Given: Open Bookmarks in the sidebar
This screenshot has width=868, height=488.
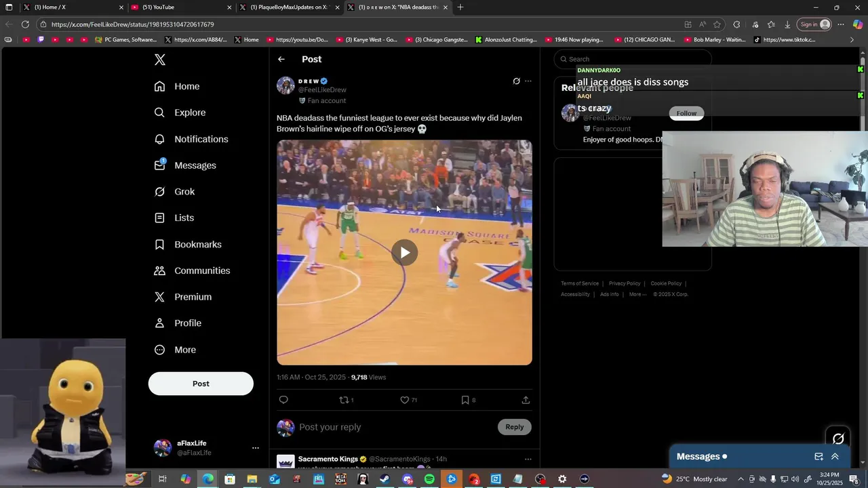Looking at the screenshot, I should pos(188,244).
